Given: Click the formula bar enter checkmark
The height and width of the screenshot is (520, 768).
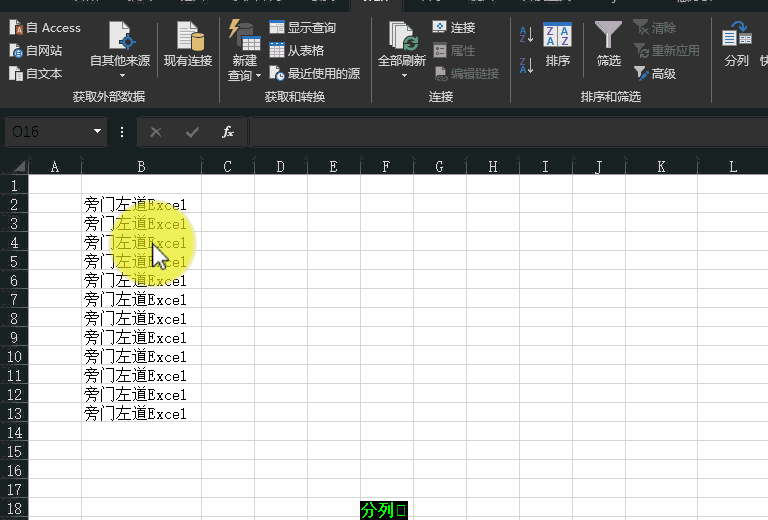Looking at the screenshot, I should (x=192, y=132).
